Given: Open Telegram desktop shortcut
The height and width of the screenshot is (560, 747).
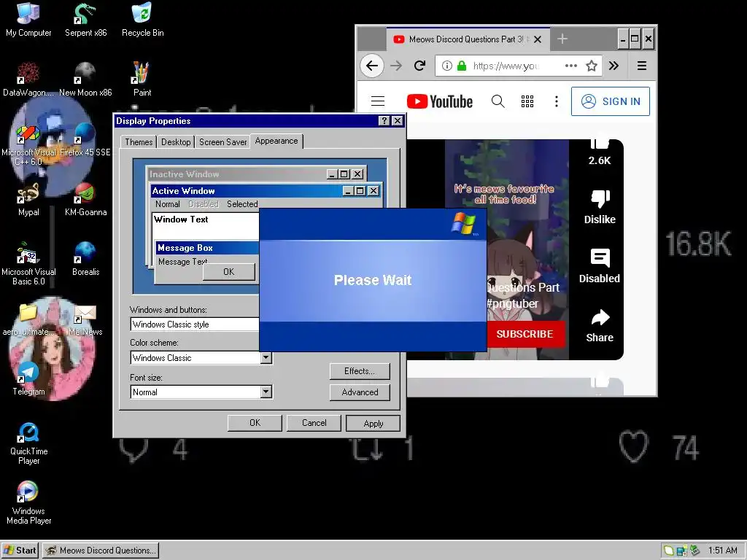Looking at the screenshot, I should (x=28, y=378).
